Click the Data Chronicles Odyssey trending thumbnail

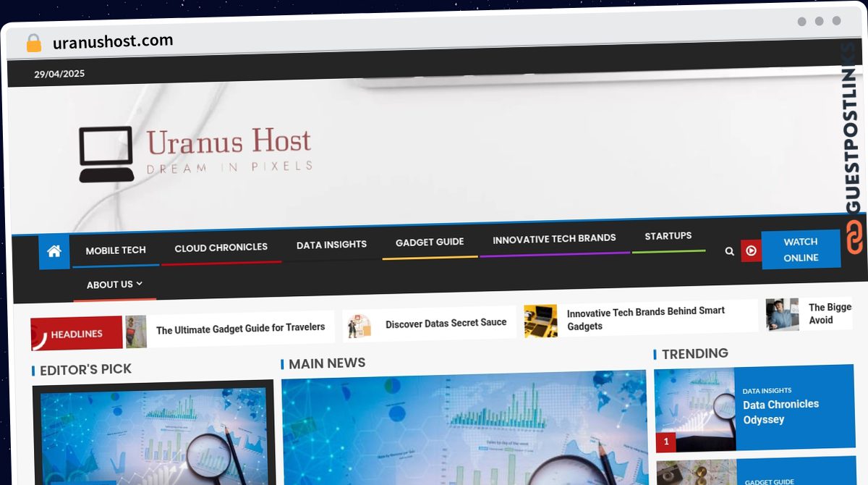click(694, 410)
